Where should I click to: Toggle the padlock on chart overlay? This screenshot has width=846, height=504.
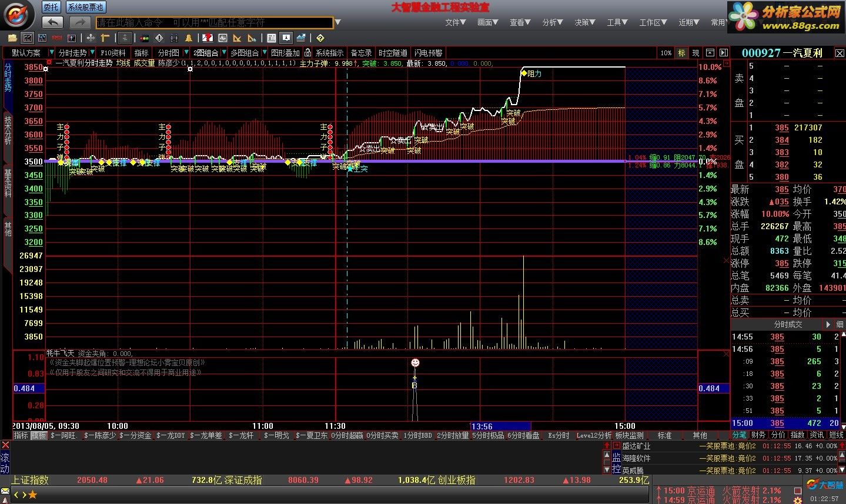307,53
